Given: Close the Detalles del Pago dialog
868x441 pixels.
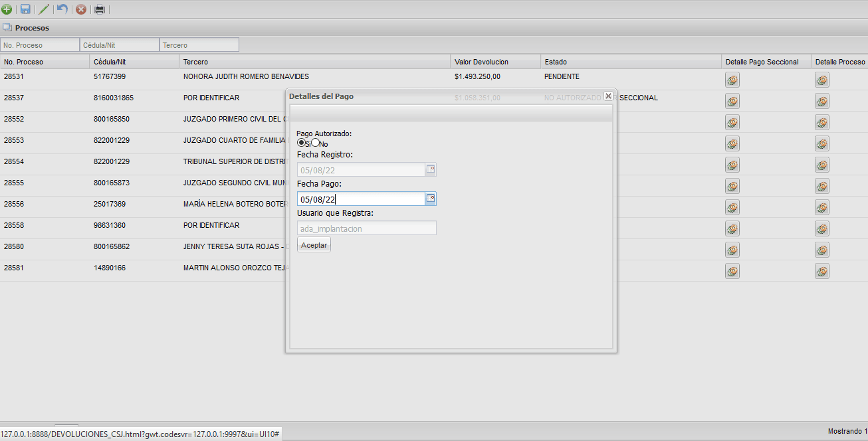Looking at the screenshot, I should tap(607, 96).
